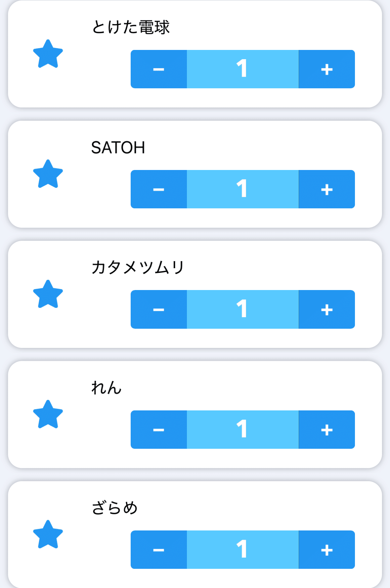The width and height of the screenshot is (390, 588).
Task: Decrement the ざらめ counter
Action: tap(159, 550)
